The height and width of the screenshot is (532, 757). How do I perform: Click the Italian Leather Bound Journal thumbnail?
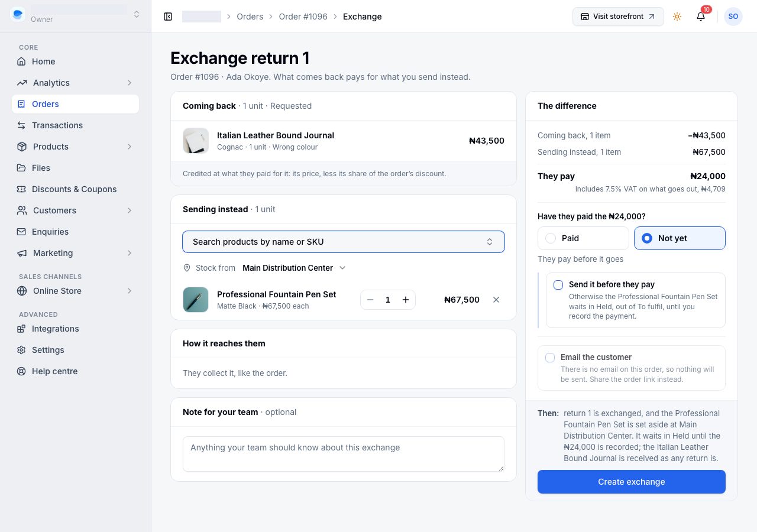click(196, 141)
